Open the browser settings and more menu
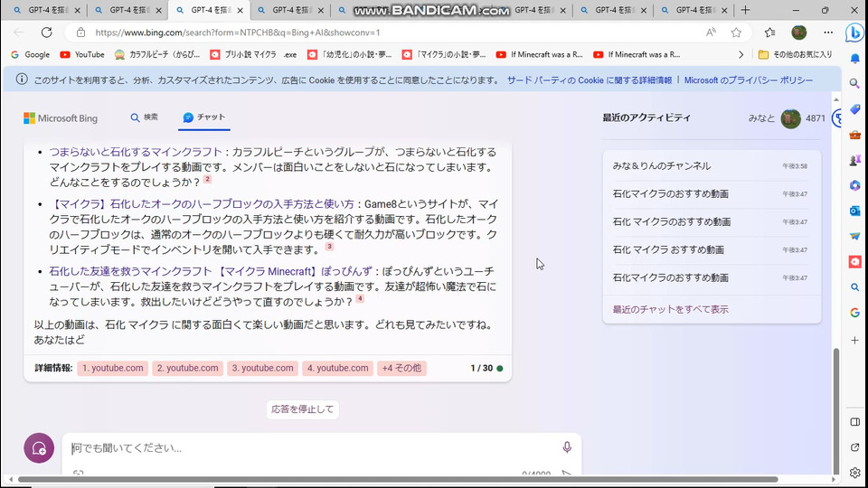Viewport: 868px width, 488px height. point(828,33)
